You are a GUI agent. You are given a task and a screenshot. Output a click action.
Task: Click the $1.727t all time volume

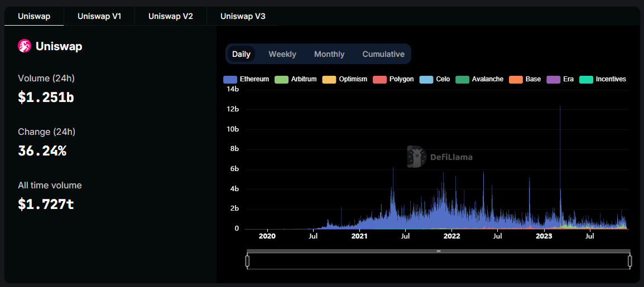(x=46, y=204)
